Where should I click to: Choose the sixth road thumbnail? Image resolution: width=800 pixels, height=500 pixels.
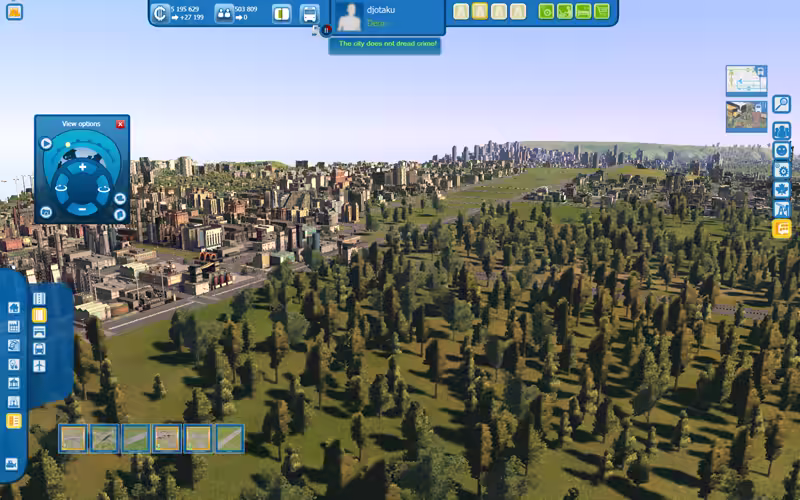tap(230, 439)
